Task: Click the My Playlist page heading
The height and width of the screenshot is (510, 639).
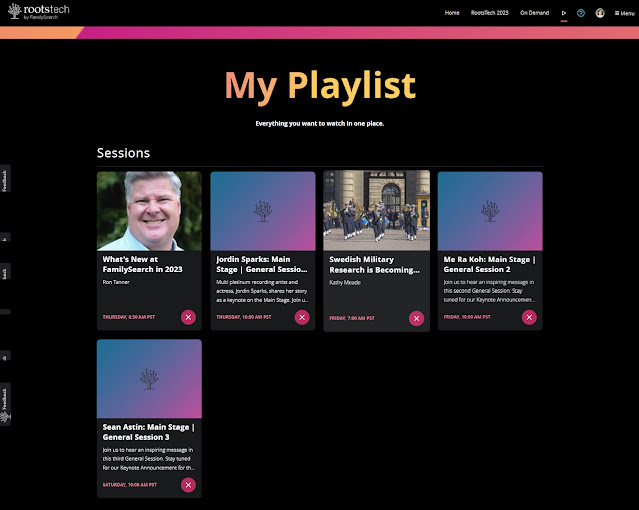Action: [x=320, y=86]
